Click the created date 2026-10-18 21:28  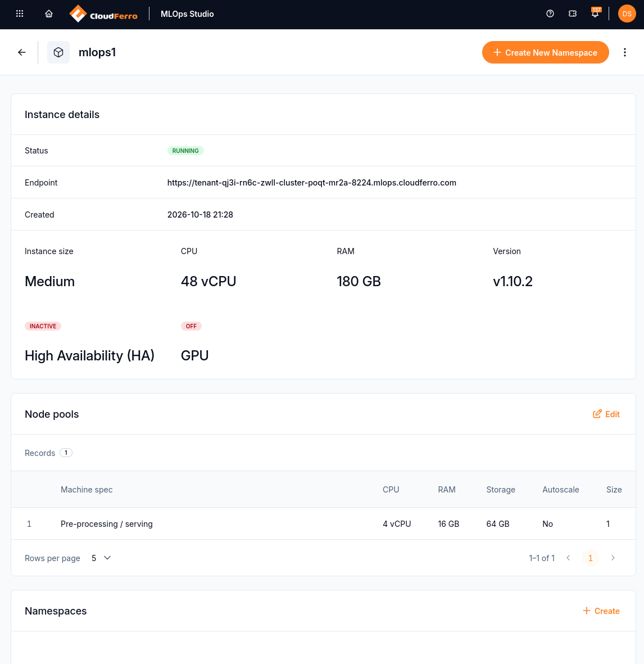(x=200, y=215)
